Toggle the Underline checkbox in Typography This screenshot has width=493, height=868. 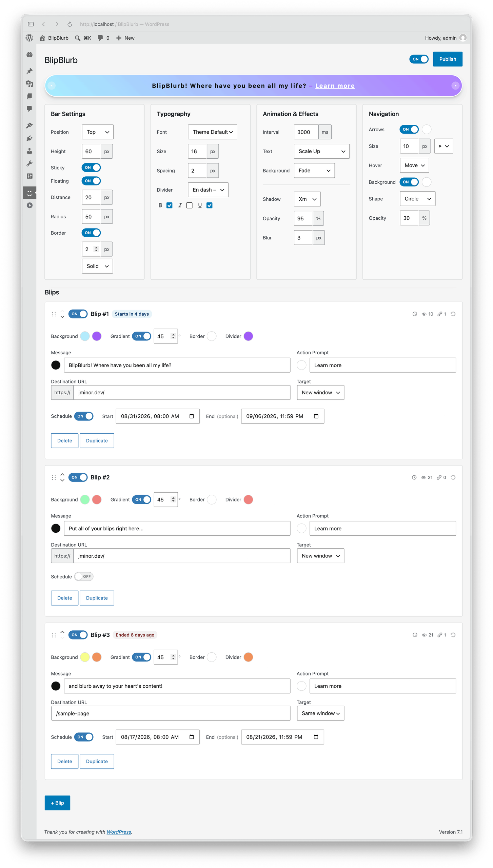click(x=210, y=205)
